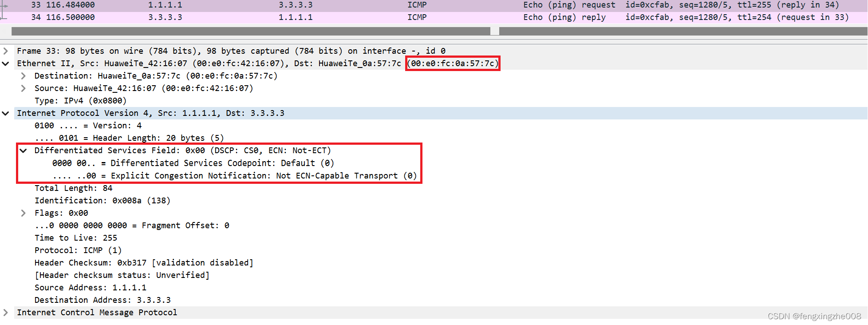Viewport: 868px width, 325px height.
Task: Click the time value 116.484000
Action: click(x=71, y=5)
